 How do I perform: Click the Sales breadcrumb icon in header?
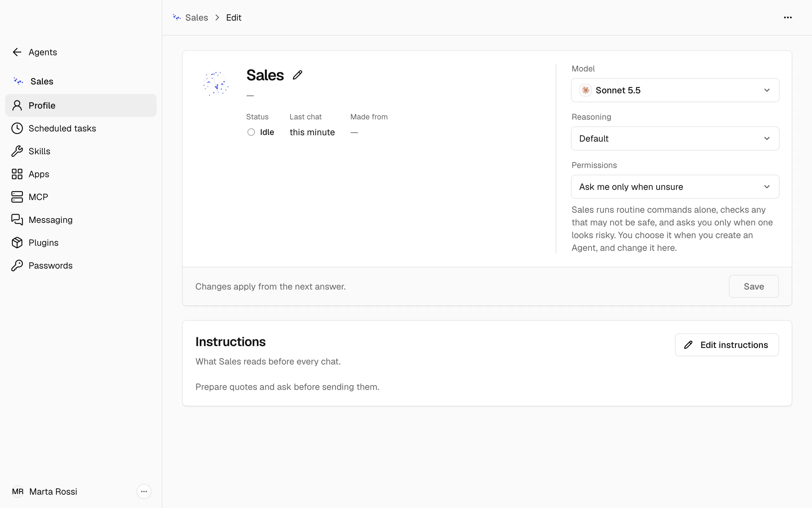(176, 17)
